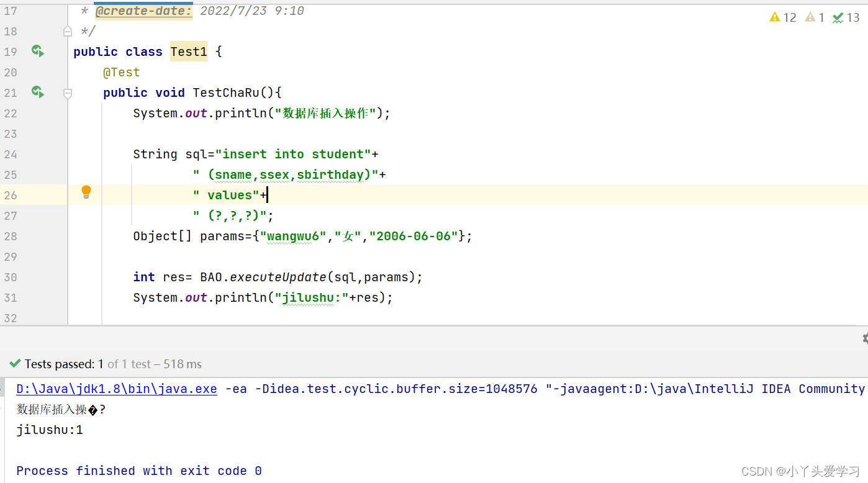The image size is (868, 483).
Task: Open the 12 warnings inspection indicator
Action: tap(783, 17)
